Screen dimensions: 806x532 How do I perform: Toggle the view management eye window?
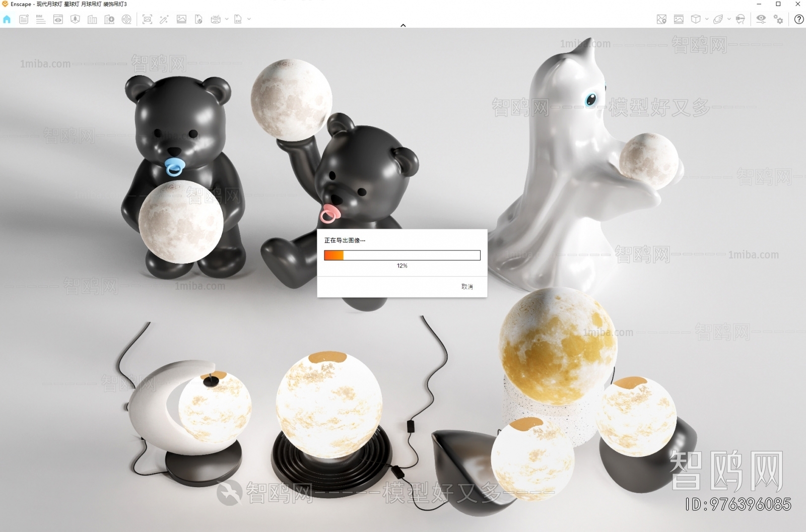tap(58, 20)
